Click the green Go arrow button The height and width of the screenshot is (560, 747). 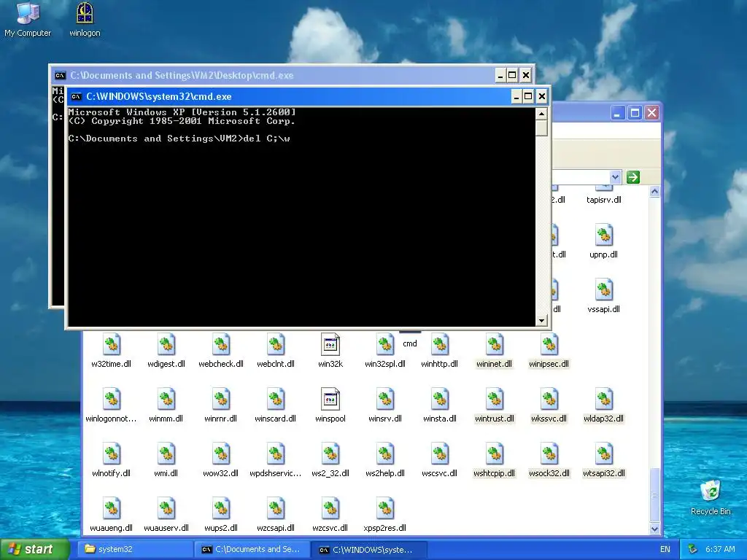click(x=632, y=177)
